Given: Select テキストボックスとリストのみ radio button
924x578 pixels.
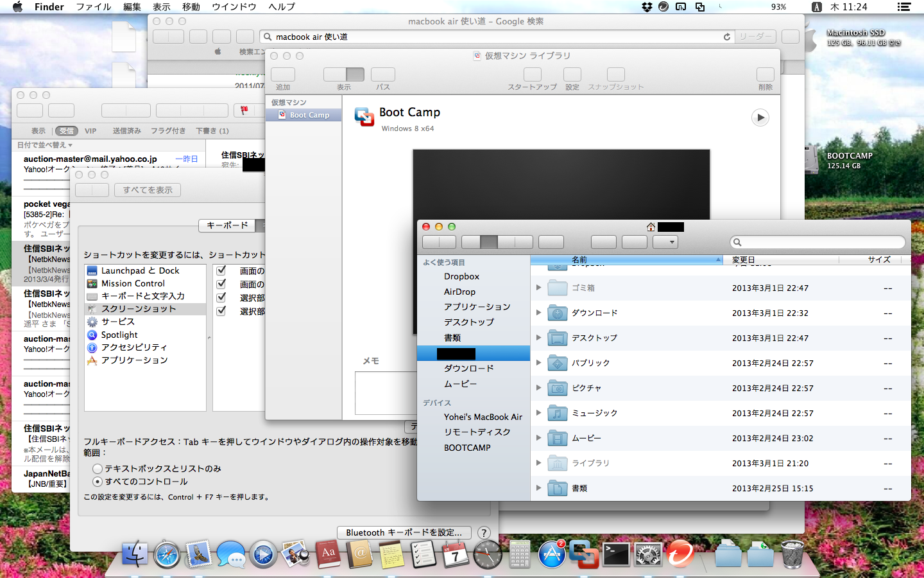Looking at the screenshot, I should coord(98,469).
